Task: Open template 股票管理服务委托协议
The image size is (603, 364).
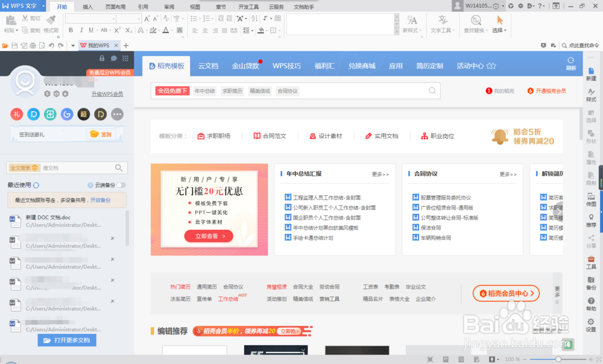Action: pyautogui.click(x=446, y=198)
